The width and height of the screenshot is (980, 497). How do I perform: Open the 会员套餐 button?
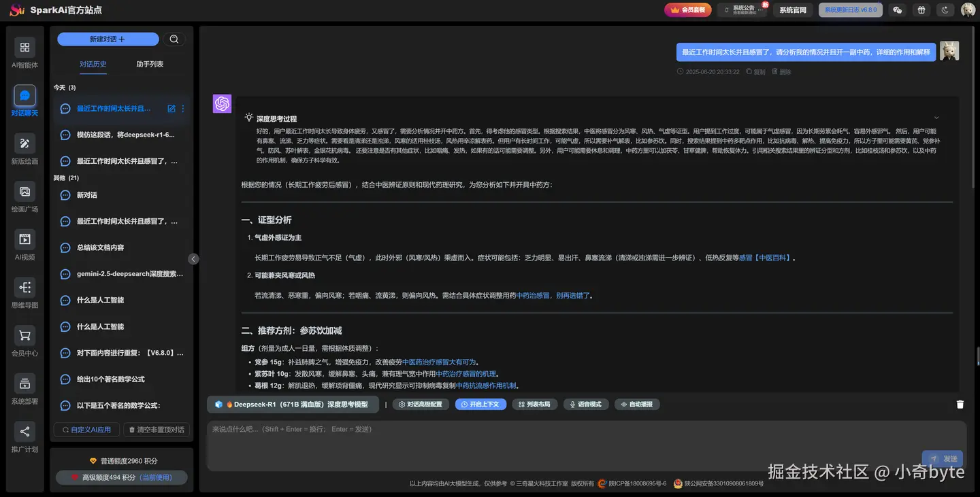point(688,10)
